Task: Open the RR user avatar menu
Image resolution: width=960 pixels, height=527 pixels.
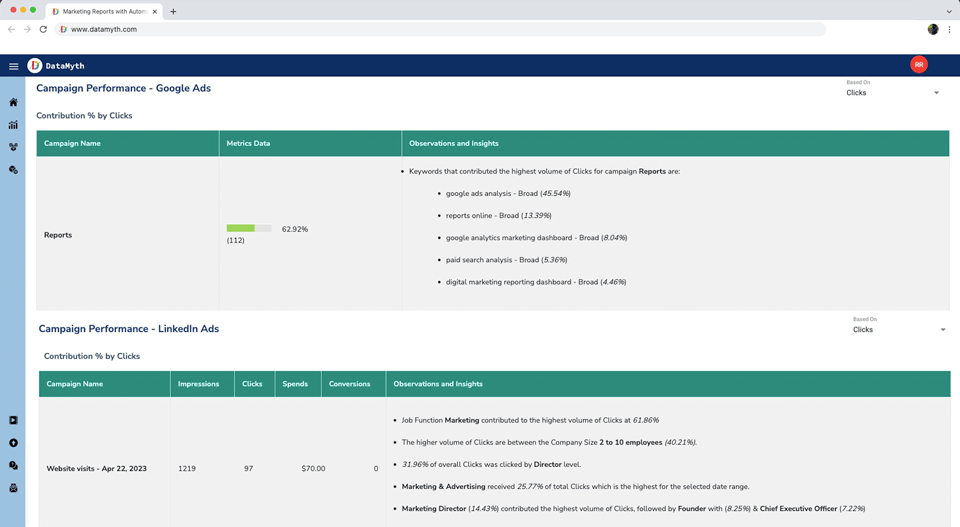Action: [x=918, y=65]
